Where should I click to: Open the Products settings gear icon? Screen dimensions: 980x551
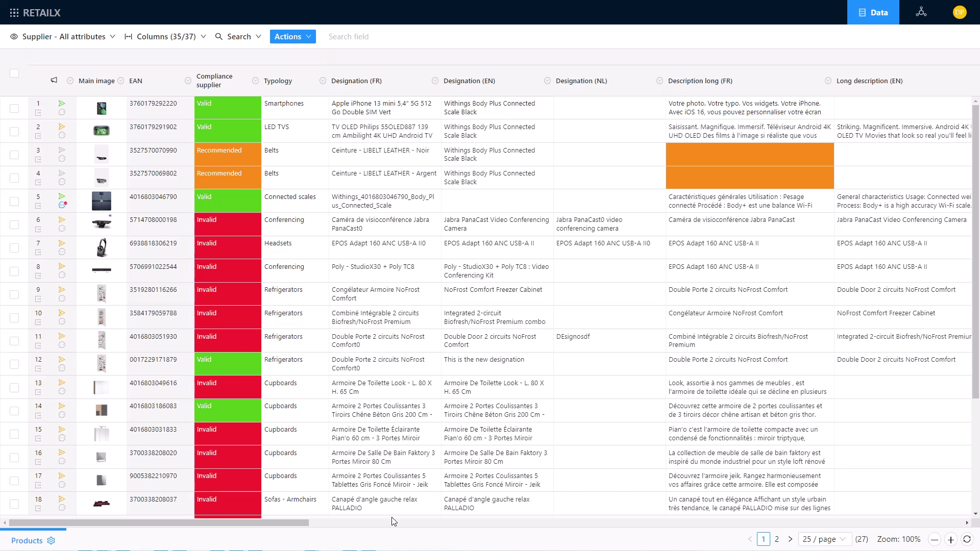(x=51, y=541)
